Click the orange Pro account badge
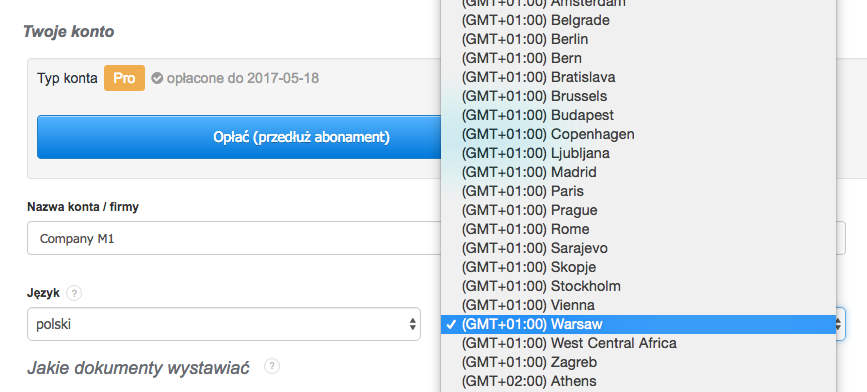The image size is (867, 392). 124,78
